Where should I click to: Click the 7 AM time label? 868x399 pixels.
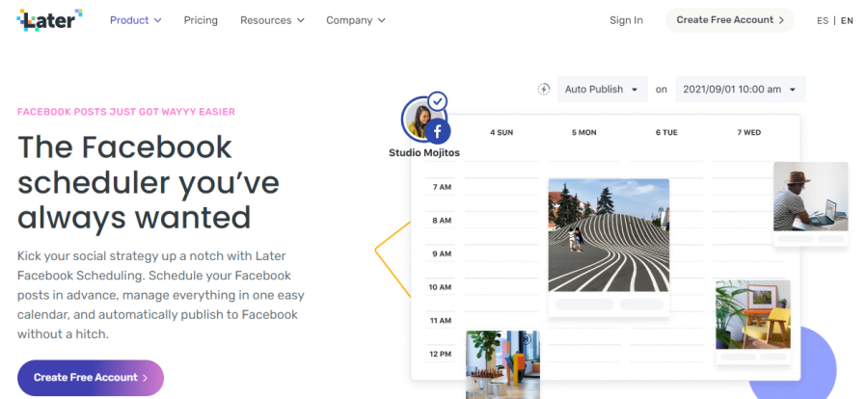442,187
